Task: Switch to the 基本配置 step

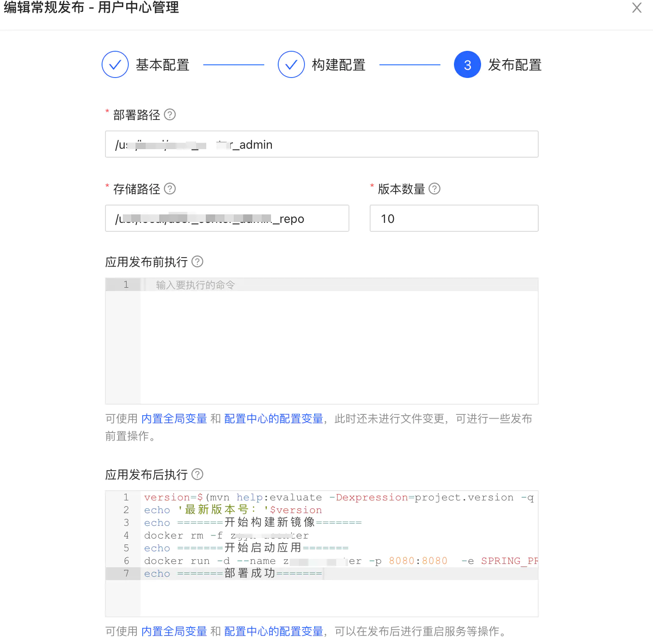Action: pyautogui.click(x=163, y=64)
